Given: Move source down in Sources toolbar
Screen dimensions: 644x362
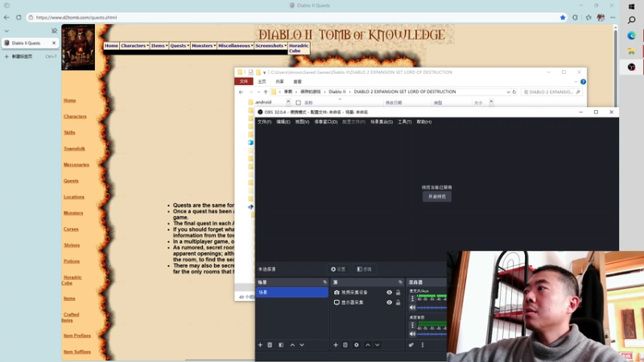Looking at the screenshot, I should click(377, 345).
